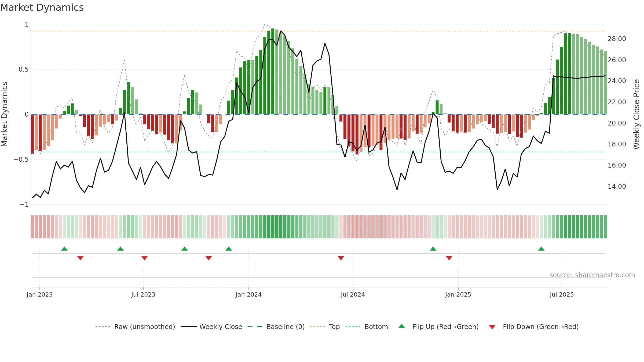
Task: Click the flip-up triangle just before Jul 2023
Action: [120, 249]
